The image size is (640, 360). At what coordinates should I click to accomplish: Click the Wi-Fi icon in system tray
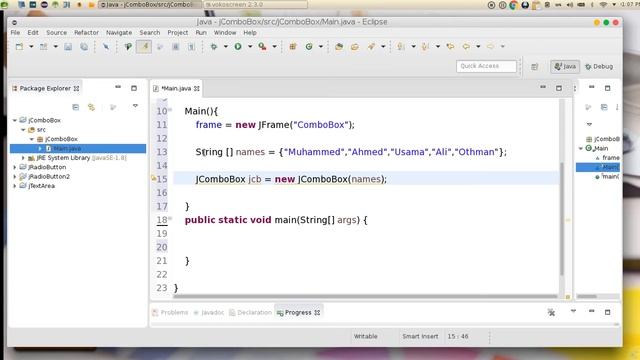tap(603, 4)
